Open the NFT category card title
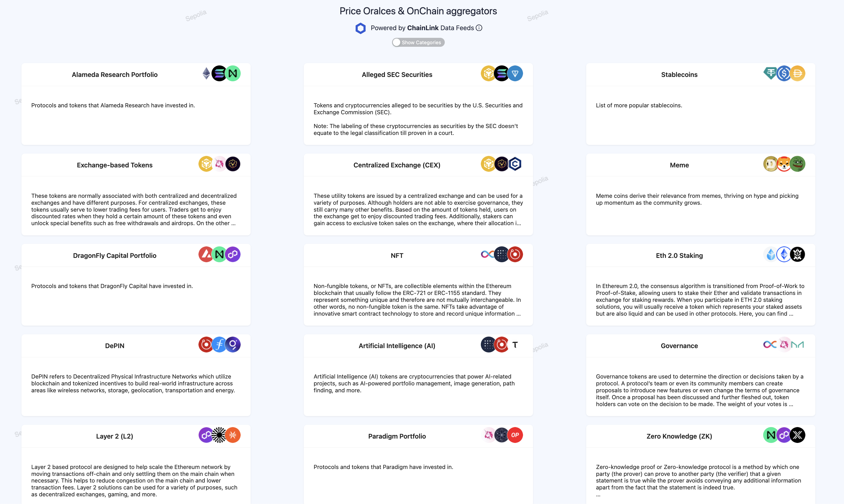The width and height of the screenshot is (844, 504). tap(397, 255)
